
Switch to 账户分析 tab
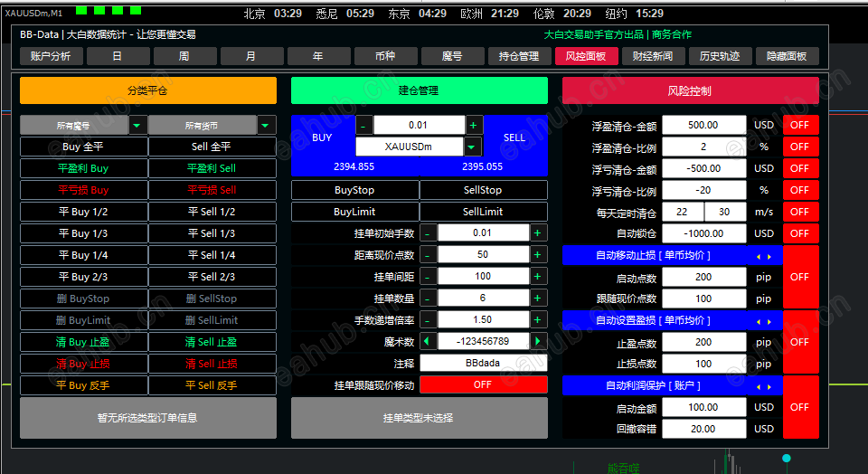(x=51, y=56)
